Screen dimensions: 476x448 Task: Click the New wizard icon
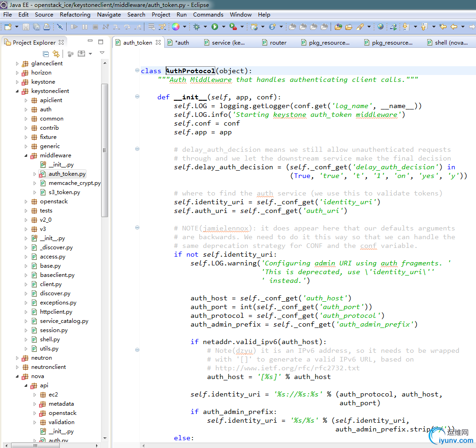tap(8, 27)
